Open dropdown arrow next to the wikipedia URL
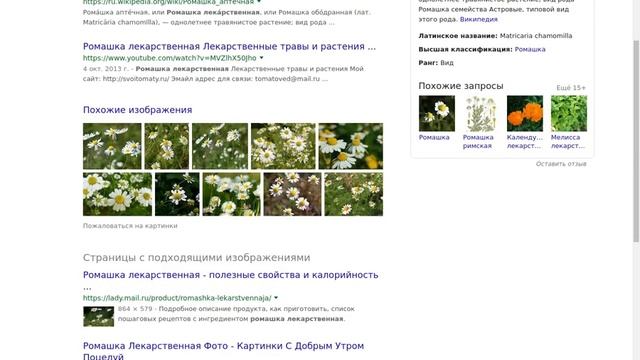This screenshot has width=640, height=360. [259, 2]
